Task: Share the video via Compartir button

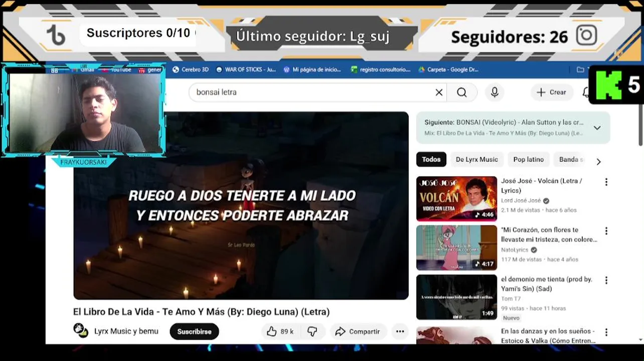Action: (x=357, y=331)
